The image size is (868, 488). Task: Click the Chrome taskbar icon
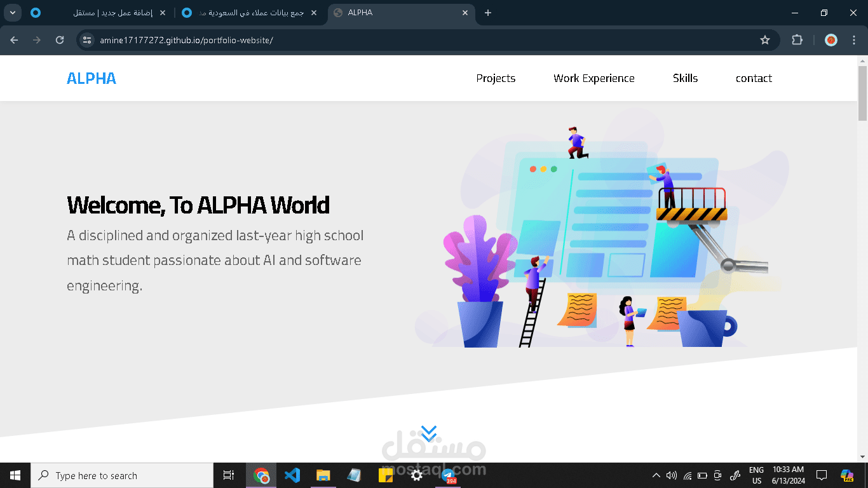[261, 475]
